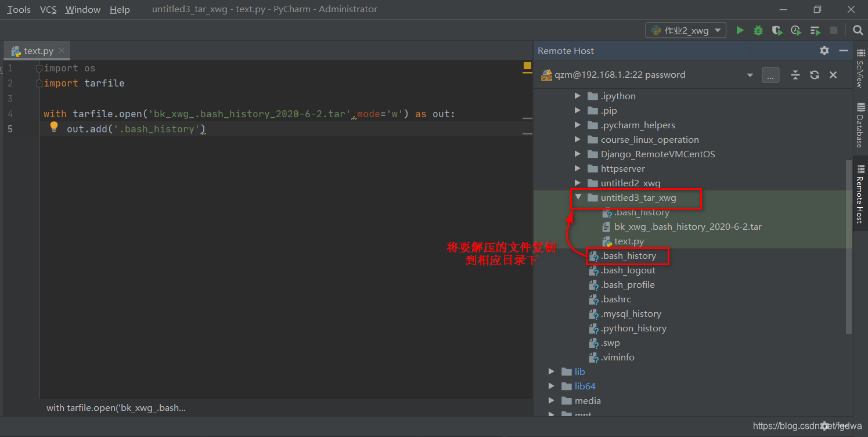Run with coverage shield icon
The width and height of the screenshot is (868, 437).
(777, 30)
